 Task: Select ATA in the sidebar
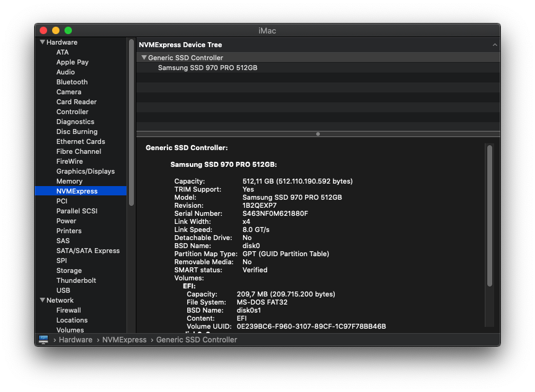point(63,52)
